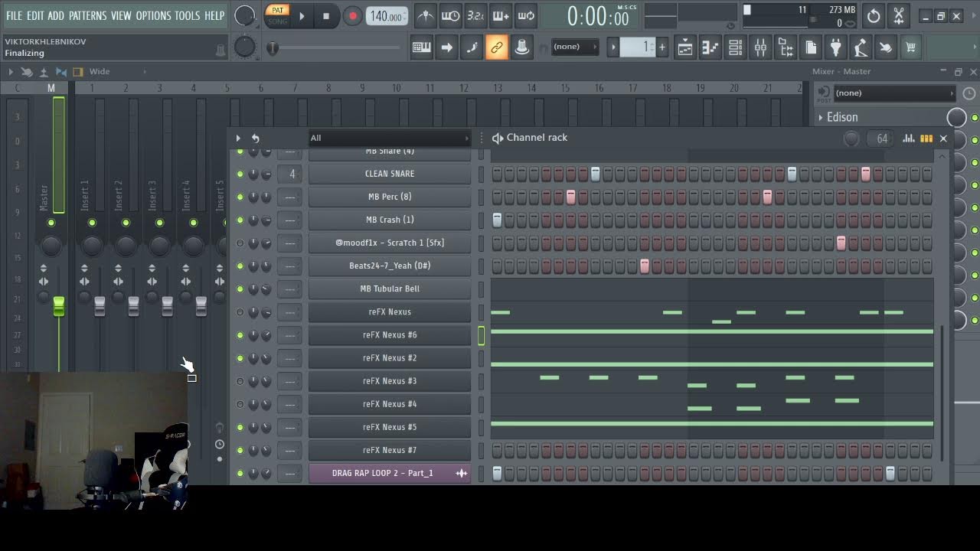The image size is (980, 551).
Task: Open the OPTIONS menu
Action: click(153, 15)
